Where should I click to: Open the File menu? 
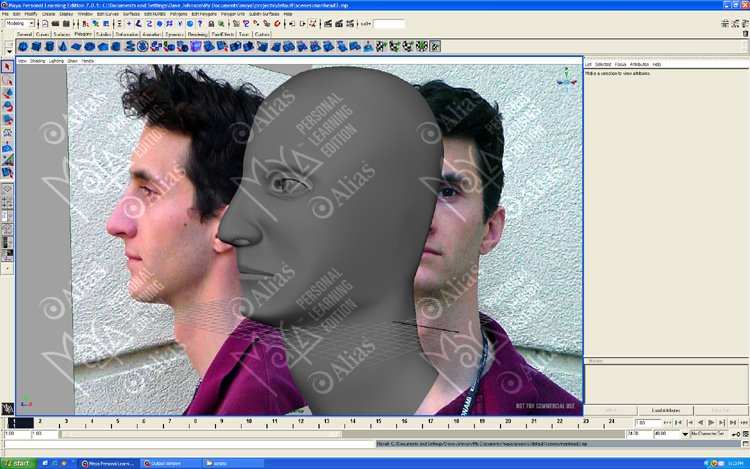coord(5,14)
